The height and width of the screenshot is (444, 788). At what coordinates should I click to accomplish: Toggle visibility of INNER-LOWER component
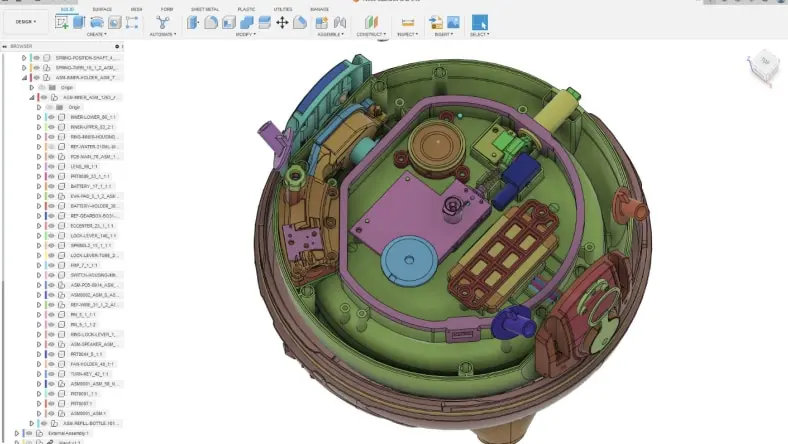pyautogui.click(x=51, y=117)
